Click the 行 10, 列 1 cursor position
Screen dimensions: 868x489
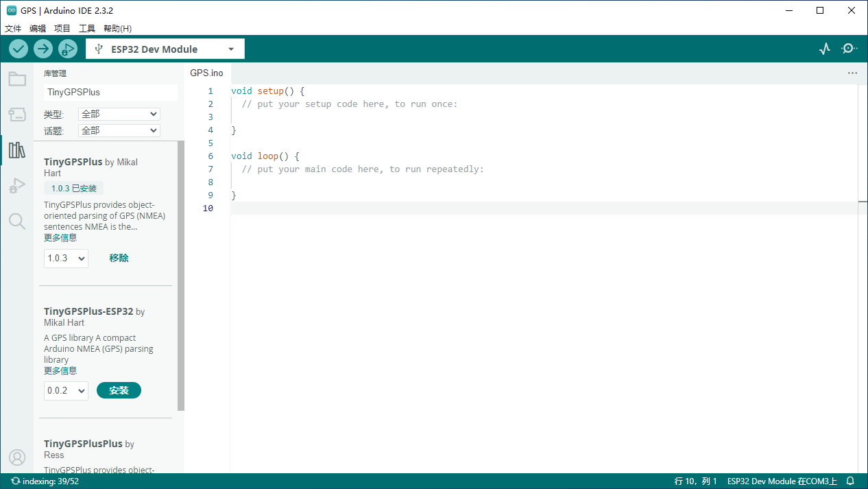coord(696,481)
